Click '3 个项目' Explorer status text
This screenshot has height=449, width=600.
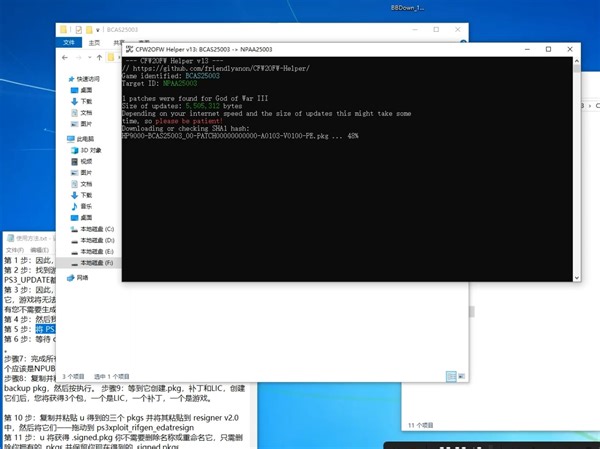73,376
